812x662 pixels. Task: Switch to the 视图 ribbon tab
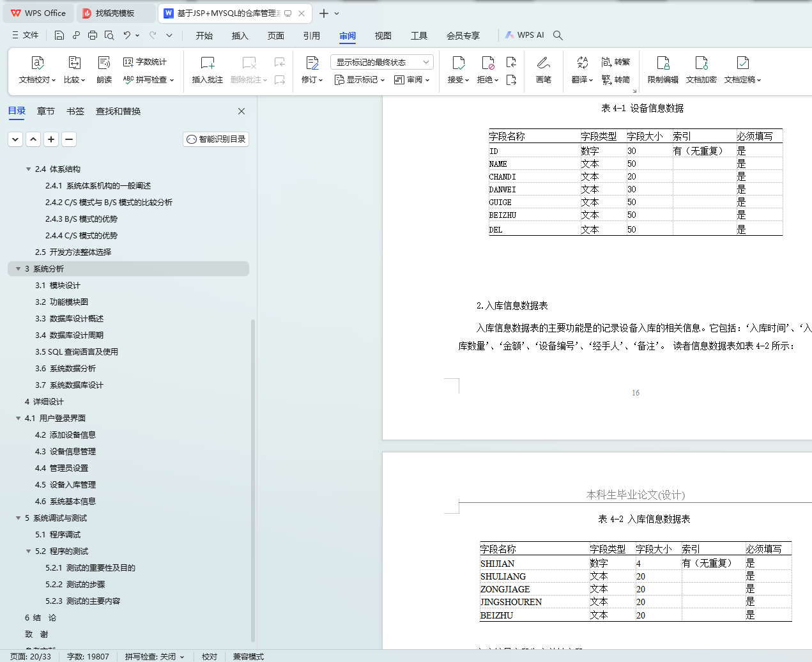pos(383,36)
